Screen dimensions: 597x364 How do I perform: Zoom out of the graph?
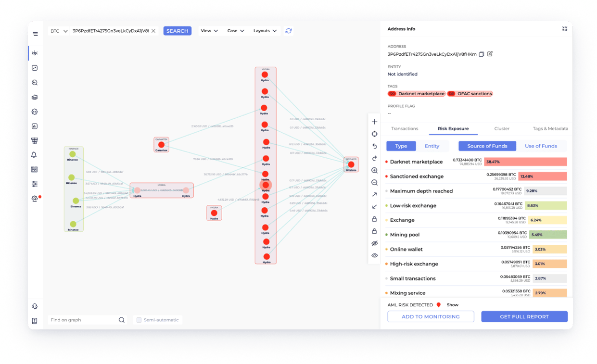(x=375, y=183)
